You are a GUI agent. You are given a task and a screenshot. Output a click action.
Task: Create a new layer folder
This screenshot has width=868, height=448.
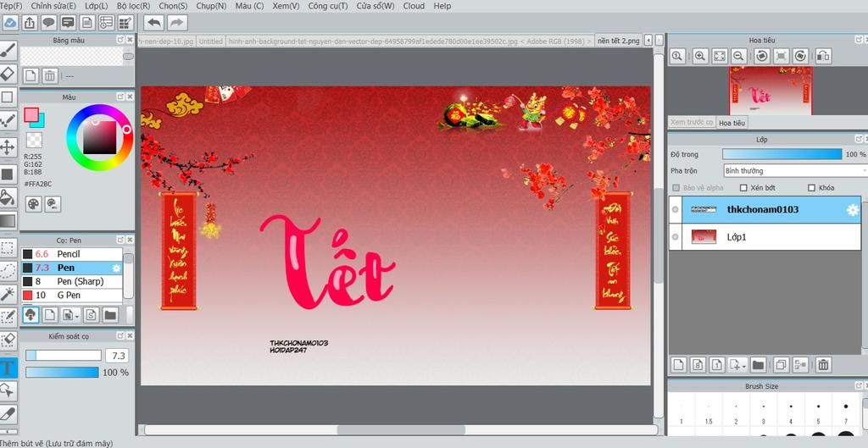(x=758, y=365)
